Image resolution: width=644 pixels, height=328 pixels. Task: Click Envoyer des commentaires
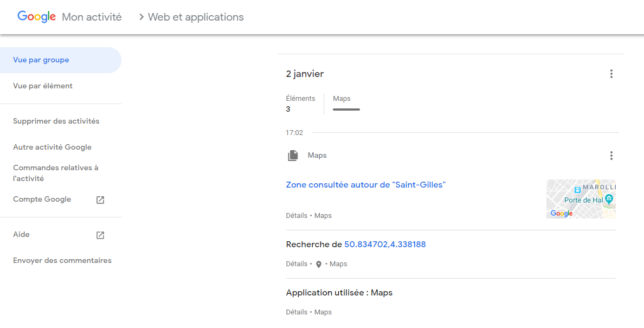coord(62,260)
